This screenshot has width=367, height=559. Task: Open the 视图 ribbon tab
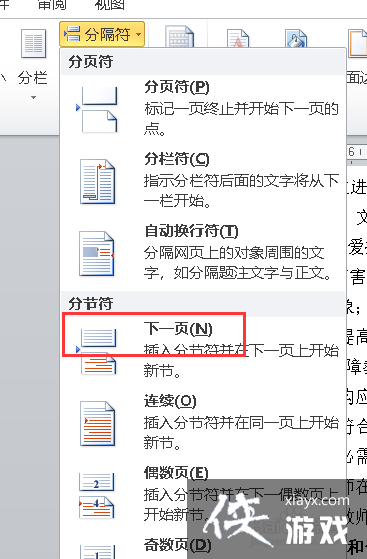(x=109, y=5)
